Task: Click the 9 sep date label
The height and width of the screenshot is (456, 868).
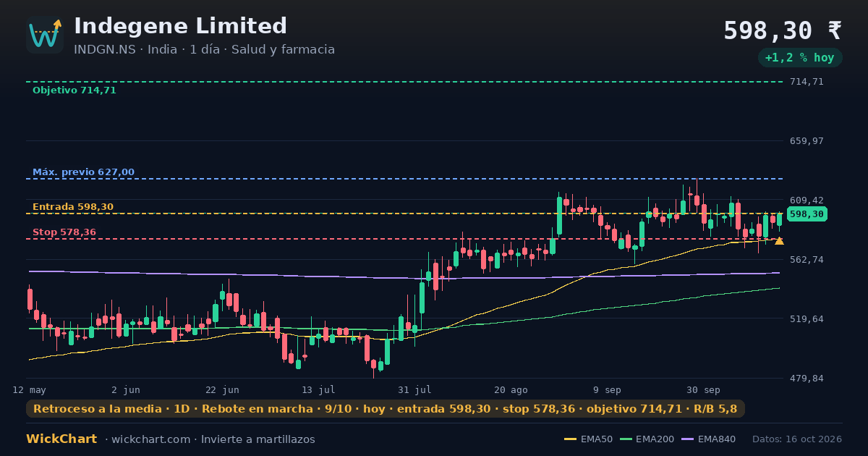Action: click(607, 389)
